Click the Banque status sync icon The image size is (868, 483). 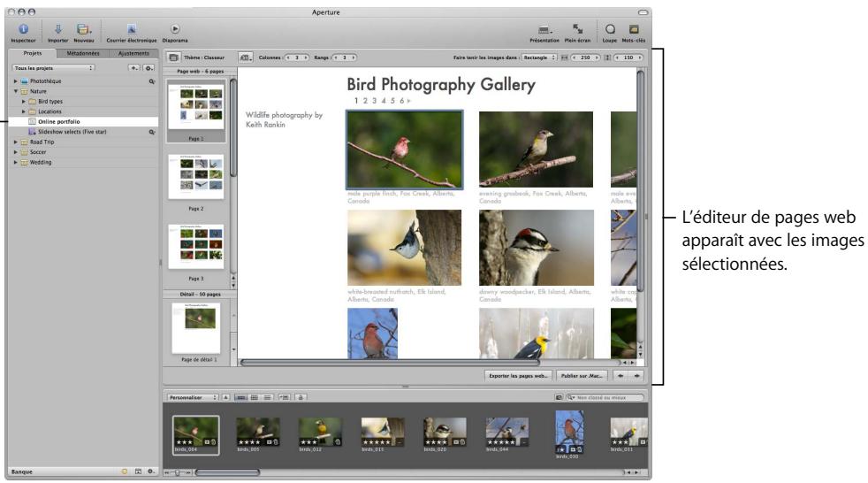pyautogui.click(x=125, y=471)
